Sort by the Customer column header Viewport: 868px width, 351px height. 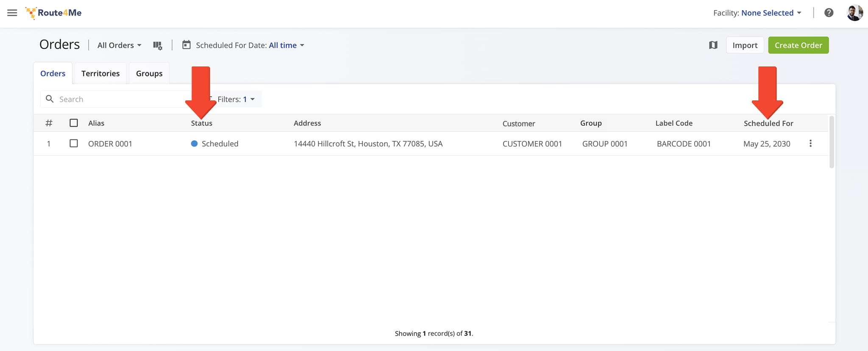pyautogui.click(x=519, y=124)
